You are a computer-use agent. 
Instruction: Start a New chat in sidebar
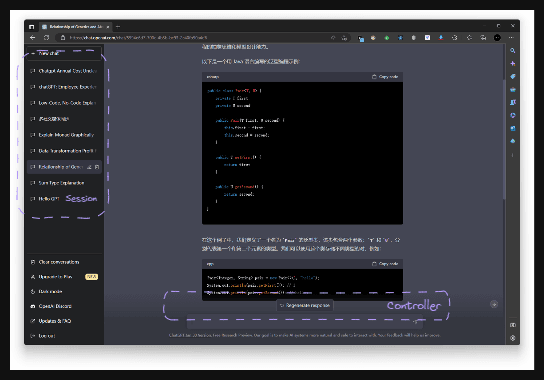coord(64,53)
